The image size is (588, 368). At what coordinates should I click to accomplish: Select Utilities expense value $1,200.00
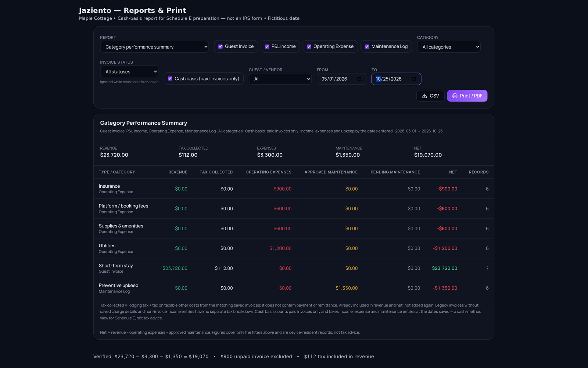[280, 248]
